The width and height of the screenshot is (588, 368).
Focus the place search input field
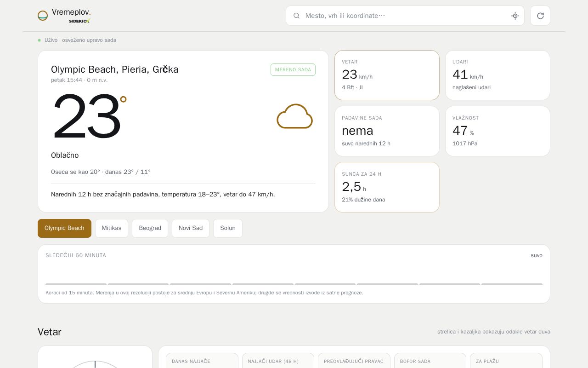pos(405,16)
